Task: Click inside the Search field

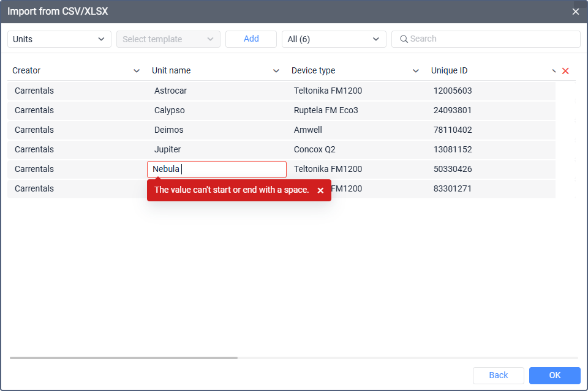Action: pyautogui.click(x=490, y=39)
